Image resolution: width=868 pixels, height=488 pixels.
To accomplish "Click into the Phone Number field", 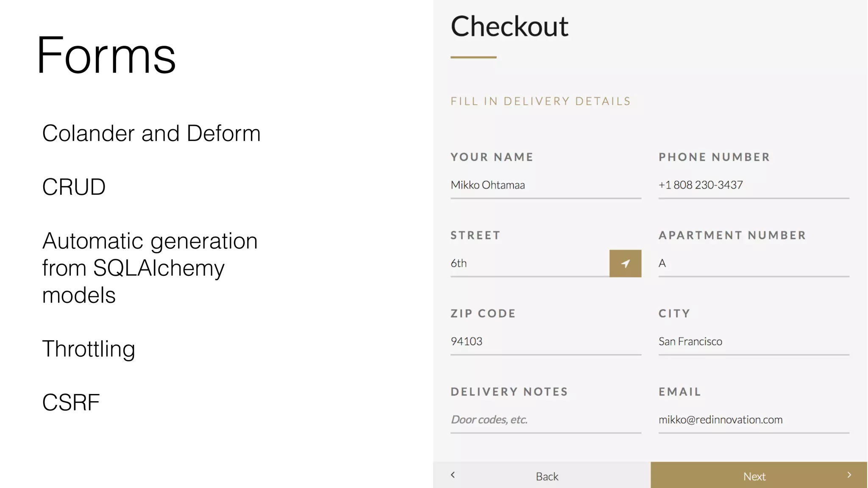I will click(753, 185).
